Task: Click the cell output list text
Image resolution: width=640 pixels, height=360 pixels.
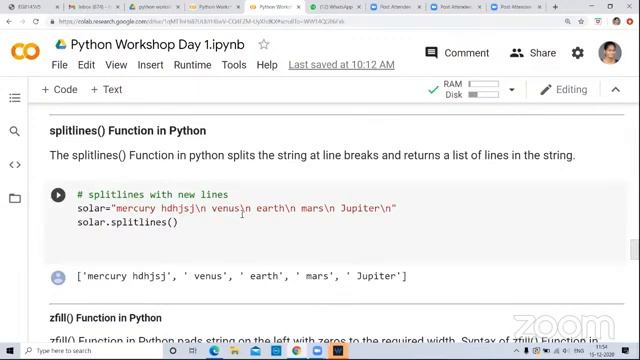Action: (242, 276)
